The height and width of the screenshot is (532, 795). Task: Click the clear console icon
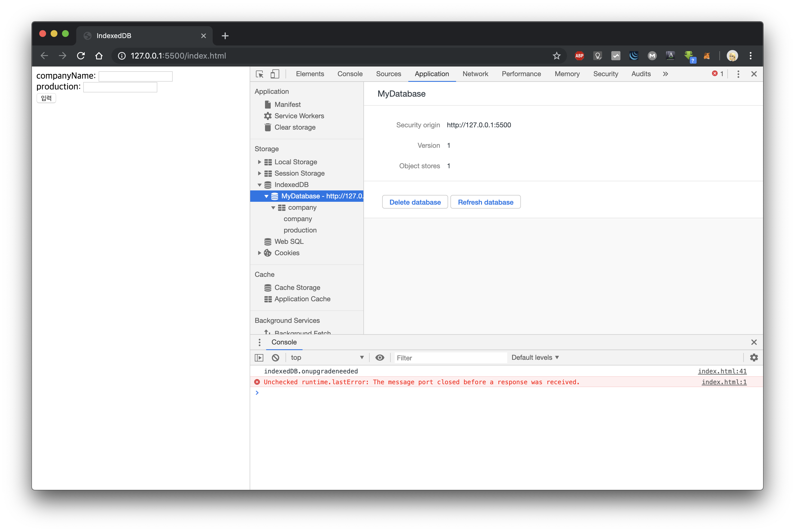tap(275, 358)
